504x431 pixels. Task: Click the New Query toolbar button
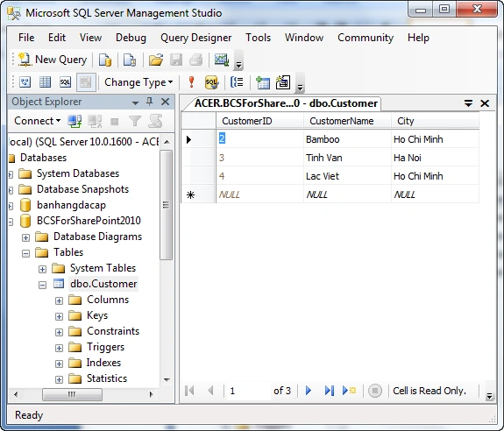click(x=53, y=60)
